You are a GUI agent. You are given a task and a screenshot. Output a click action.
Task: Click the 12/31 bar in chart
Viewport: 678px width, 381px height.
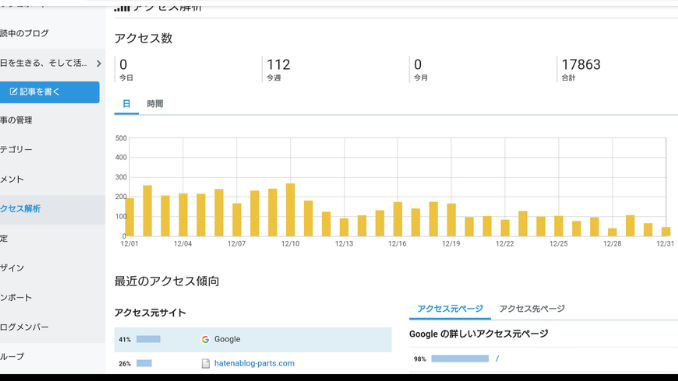click(666, 231)
